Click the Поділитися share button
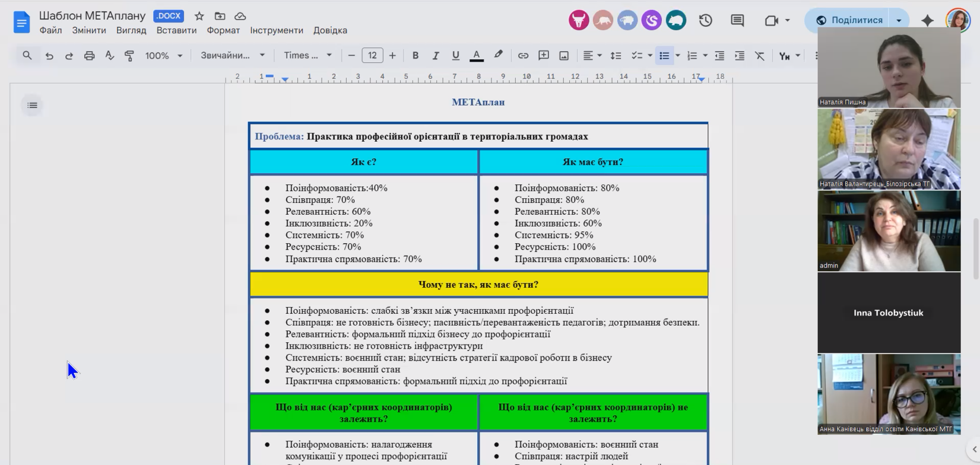Viewport: 980px width, 465px height. pos(849,20)
